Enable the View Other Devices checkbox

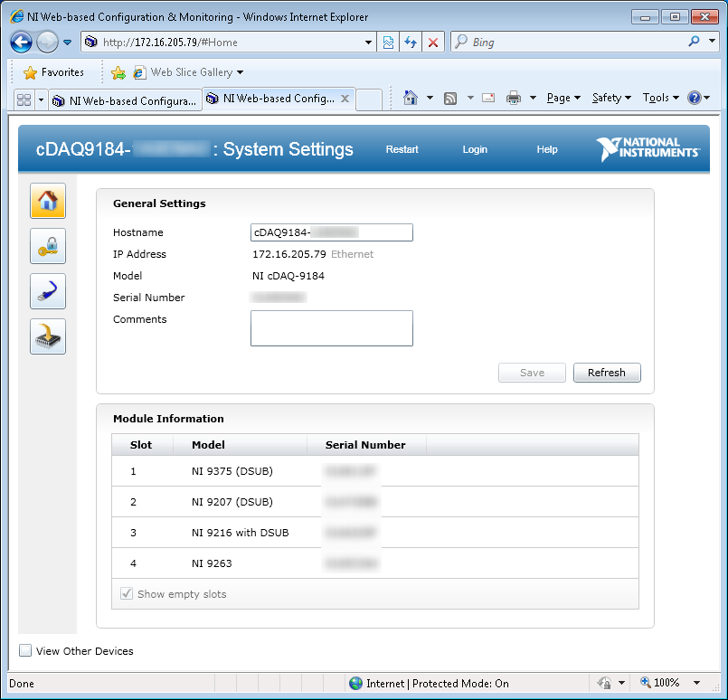coord(25,650)
